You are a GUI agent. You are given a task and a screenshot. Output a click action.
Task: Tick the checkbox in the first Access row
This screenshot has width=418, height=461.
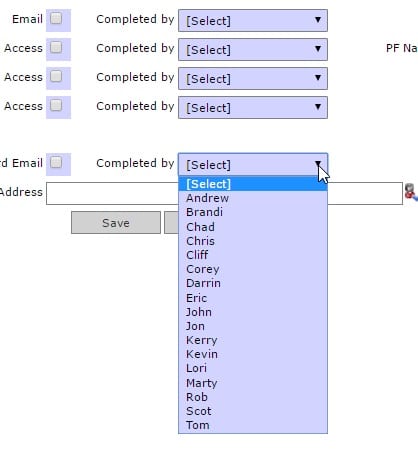click(x=56, y=47)
